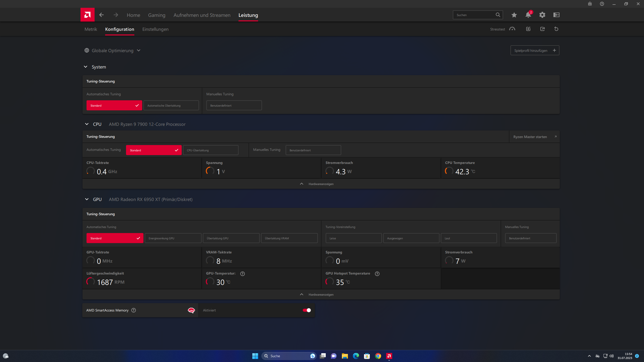644x362 pixels.
Task: Select Energiesenkung GPU tuning option
Action: (x=173, y=238)
